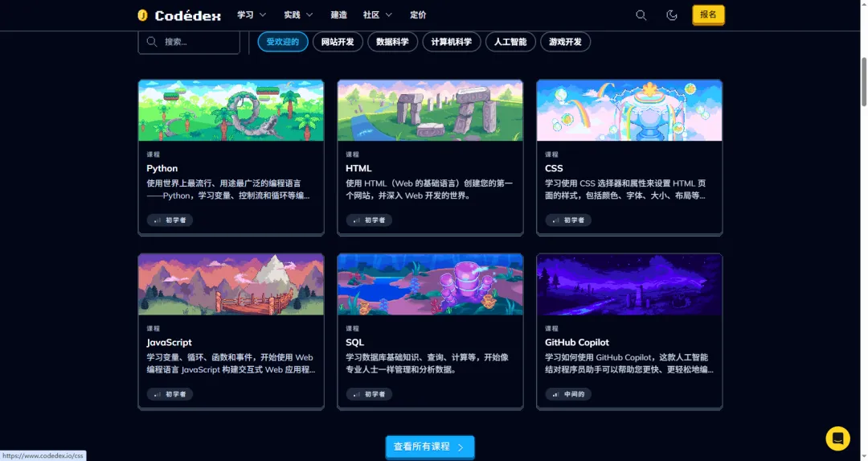Click the 查看所有课程 button
Image resolution: width=868 pixels, height=461 pixels.
430,447
